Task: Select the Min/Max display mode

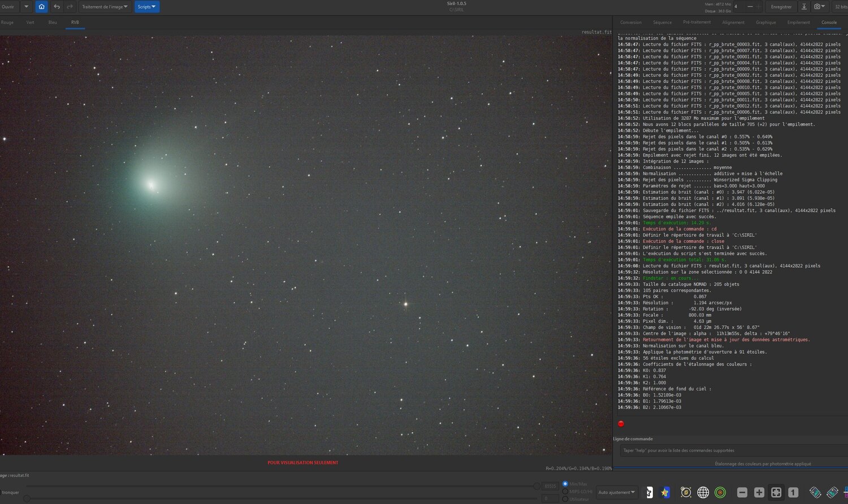Action: [565, 484]
